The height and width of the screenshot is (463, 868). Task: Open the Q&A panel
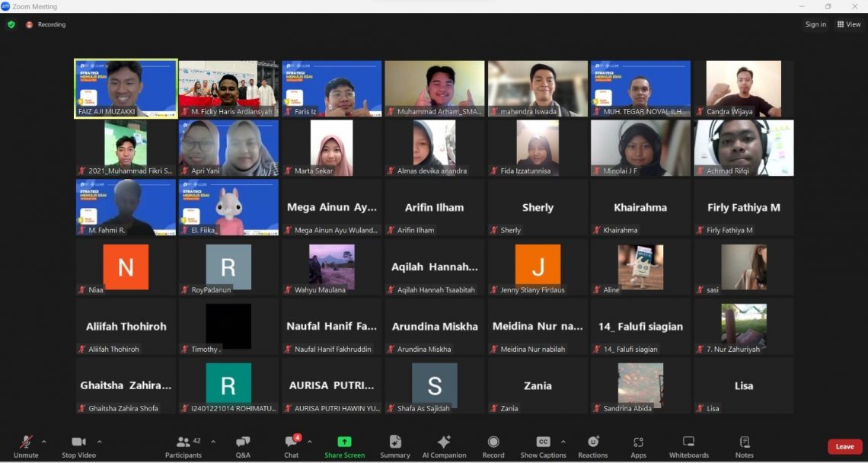243,446
